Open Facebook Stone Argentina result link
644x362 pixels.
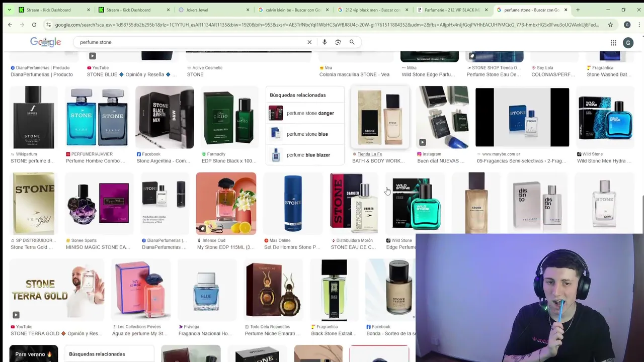click(164, 157)
